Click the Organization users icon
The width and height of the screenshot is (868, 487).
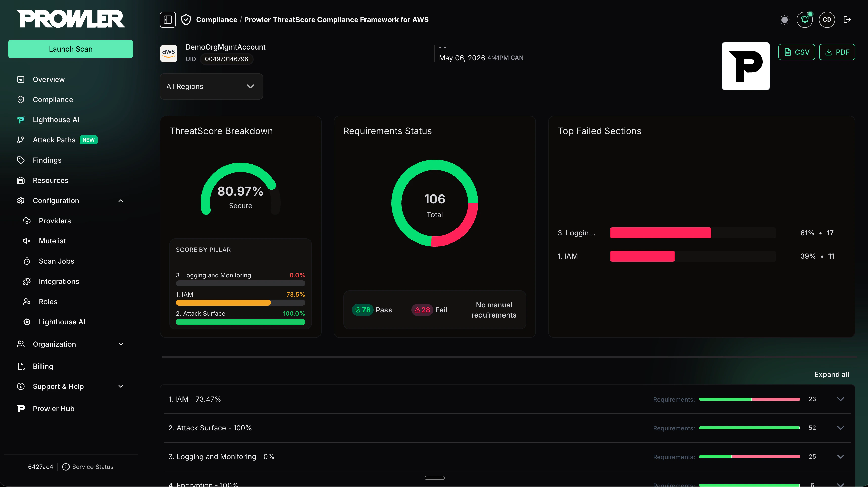coord(21,344)
